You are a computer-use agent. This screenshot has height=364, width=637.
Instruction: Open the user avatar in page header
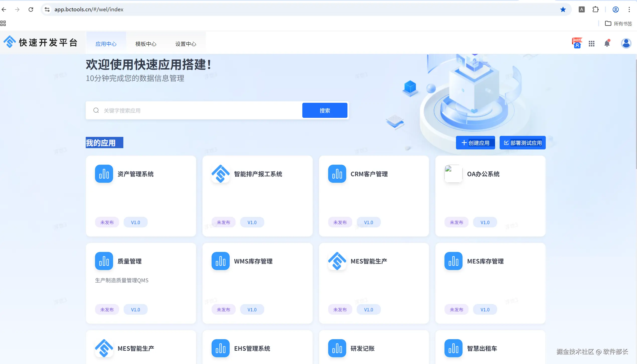click(x=626, y=43)
